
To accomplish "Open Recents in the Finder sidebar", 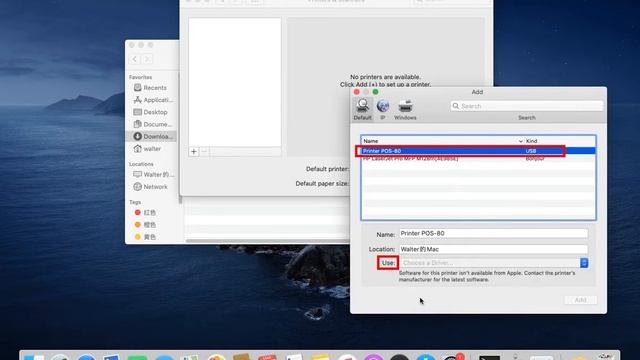I will (x=152, y=88).
